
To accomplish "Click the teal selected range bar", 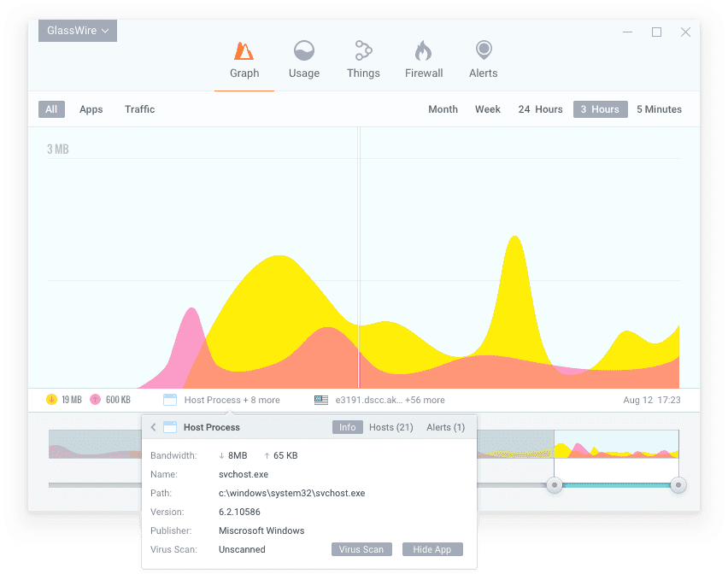I will click(616, 485).
